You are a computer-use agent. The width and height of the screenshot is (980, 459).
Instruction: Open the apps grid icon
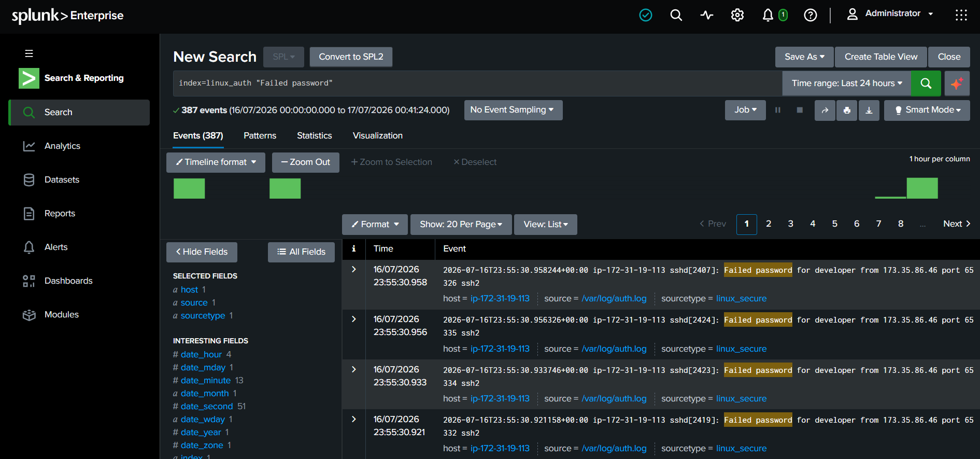961,15
